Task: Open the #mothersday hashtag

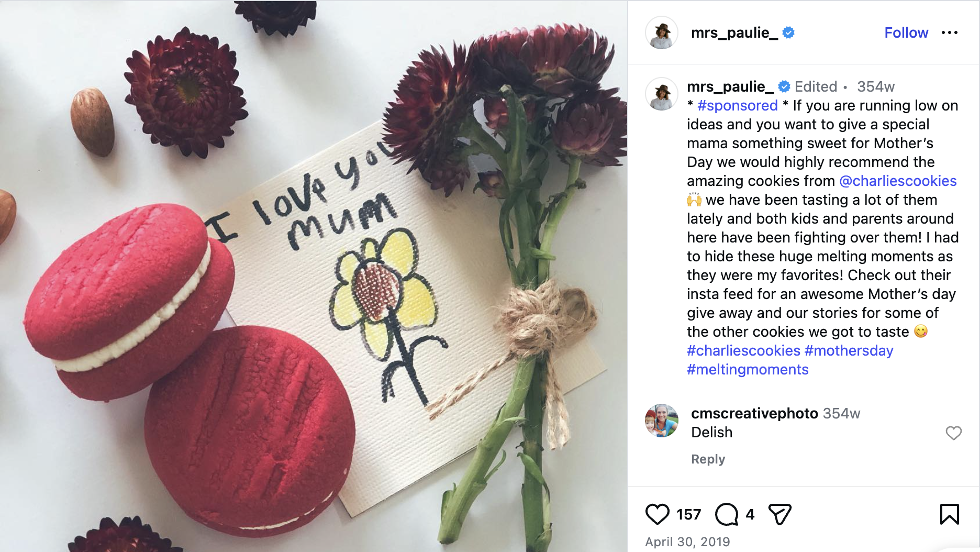Action: 849,350
